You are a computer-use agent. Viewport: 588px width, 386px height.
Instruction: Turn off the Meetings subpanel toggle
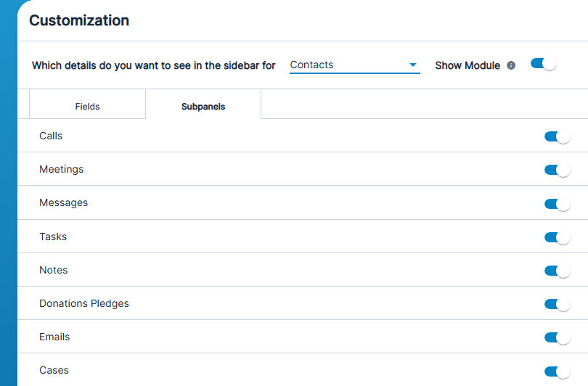coord(558,170)
